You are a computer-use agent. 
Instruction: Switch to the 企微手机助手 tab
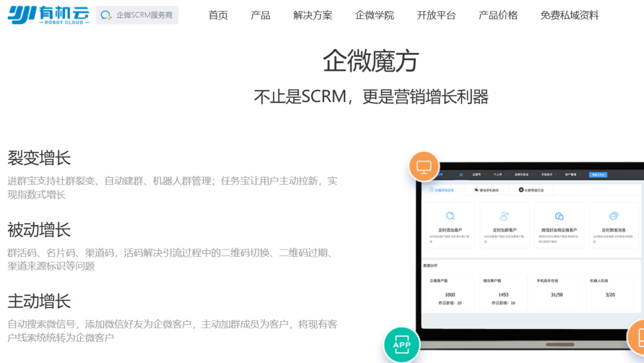tap(441, 190)
